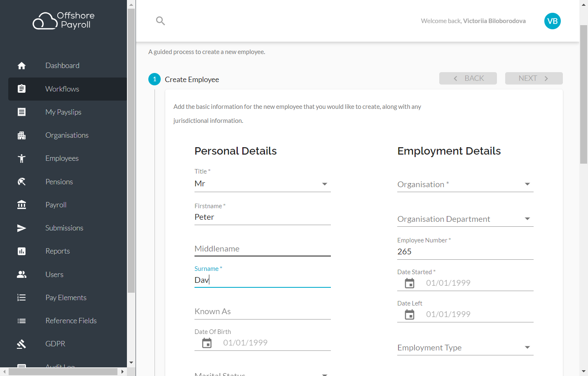
Task: Open the Submissions paper-plane icon
Action: [21, 228]
